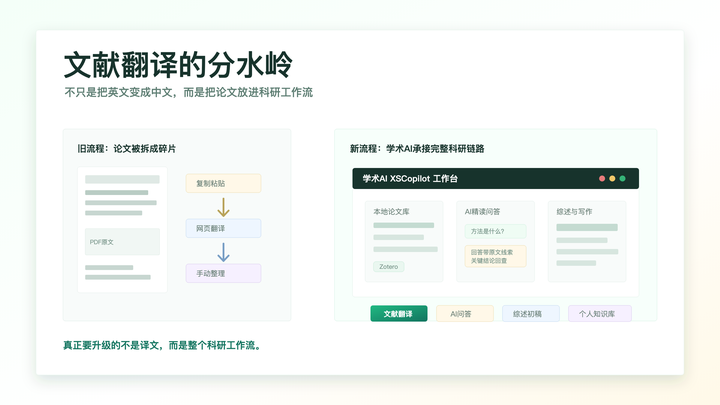
Task: Click the green window dot in XSCopilot bar
Action: coord(623,179)
